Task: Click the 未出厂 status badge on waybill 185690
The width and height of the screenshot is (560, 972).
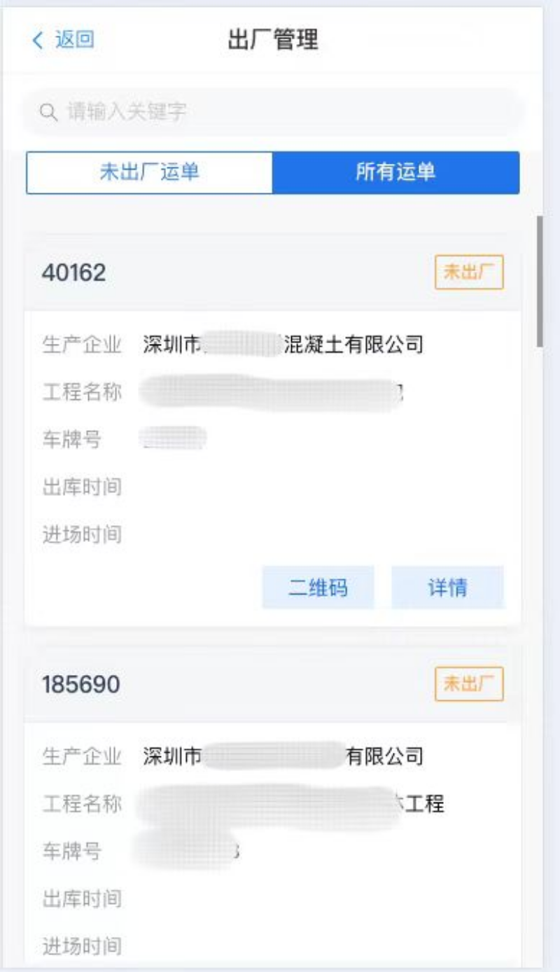Action: point(469,683)
